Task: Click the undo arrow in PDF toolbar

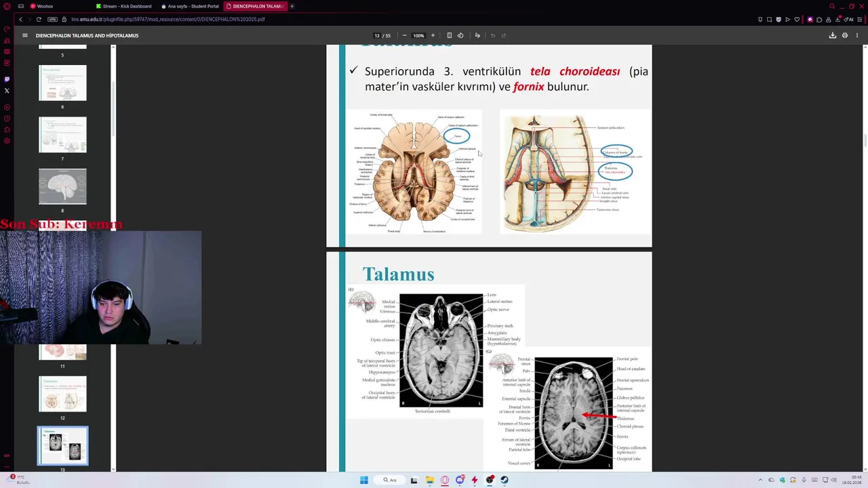Action: 492,35
